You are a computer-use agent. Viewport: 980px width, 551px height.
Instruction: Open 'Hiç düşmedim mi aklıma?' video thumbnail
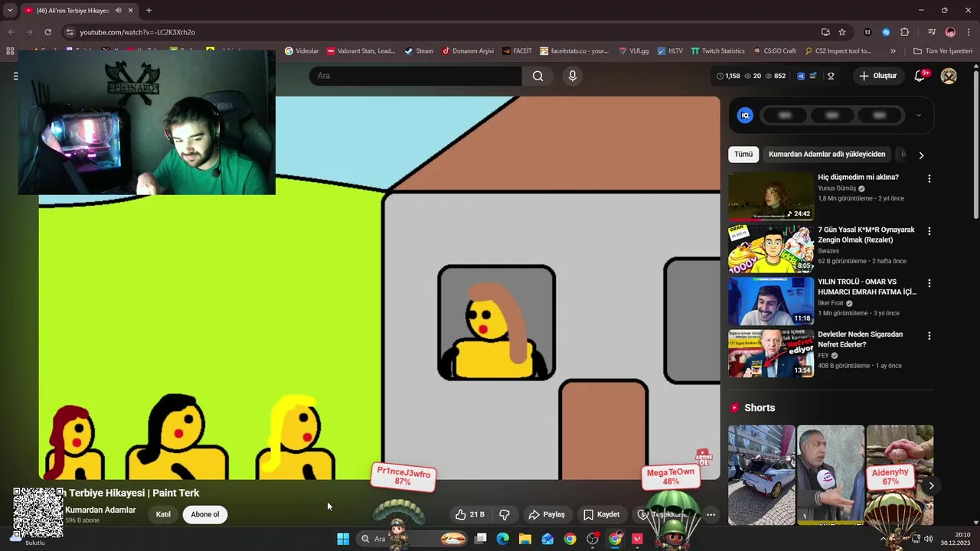tap(770, 196)
